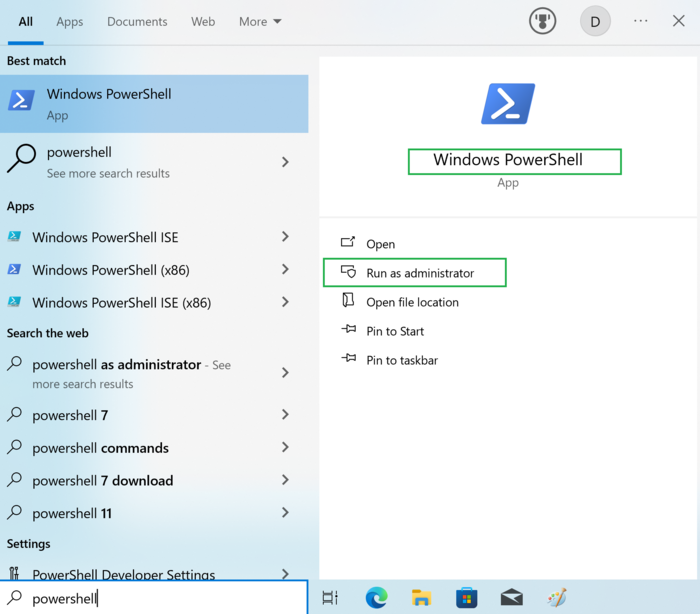This screenshot has width=700, height=614.
Task: Click the magnifier icon beside 'powershell' result
Action: click(x=21, y=158)
